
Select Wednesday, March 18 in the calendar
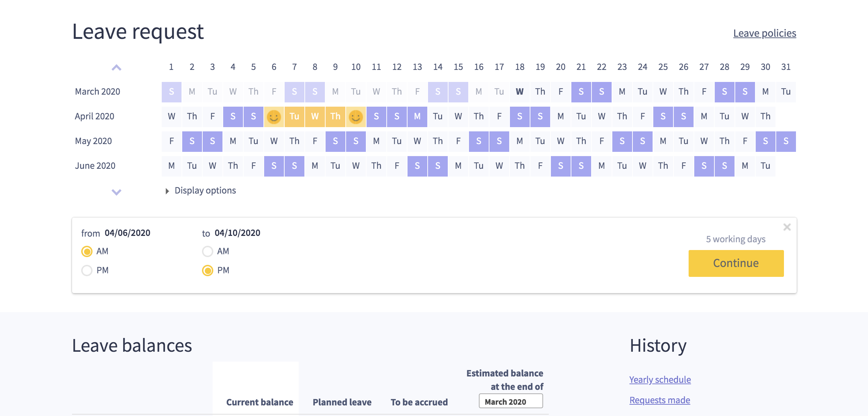tap(519, 92)
